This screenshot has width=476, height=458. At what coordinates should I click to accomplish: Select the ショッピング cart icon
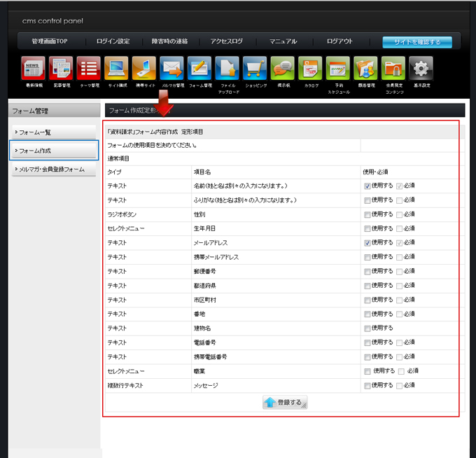point(255,69)
